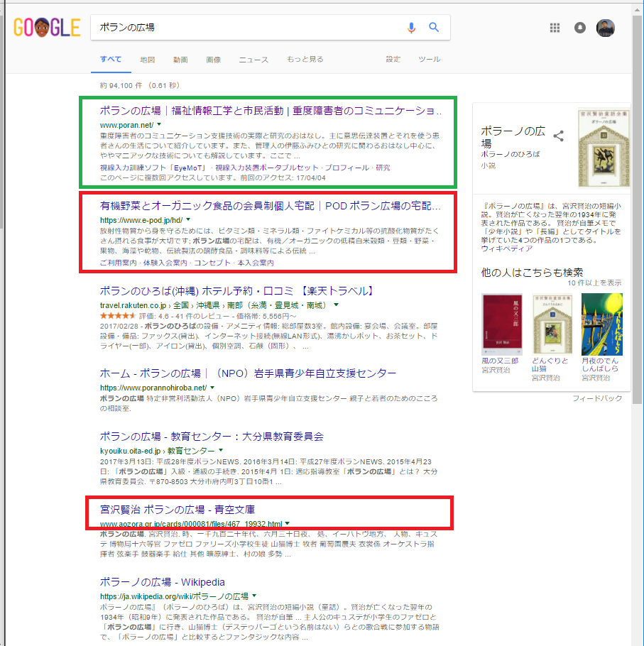The height and width of the screenshot is (646, 644).
Task: Open the 岩手県青少年自立支援センター result
Action: click(x=248, y=373)
